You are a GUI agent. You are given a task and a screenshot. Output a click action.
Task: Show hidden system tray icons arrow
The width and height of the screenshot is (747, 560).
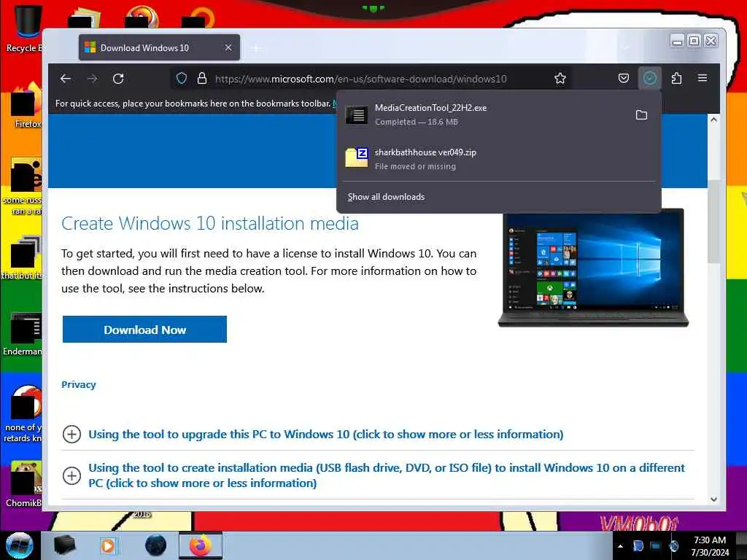[620, 546]
